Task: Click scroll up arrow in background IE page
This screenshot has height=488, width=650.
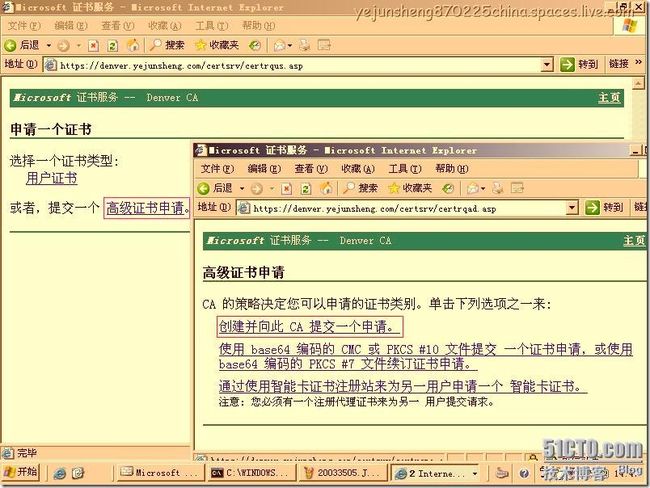Action: [638, 84]
